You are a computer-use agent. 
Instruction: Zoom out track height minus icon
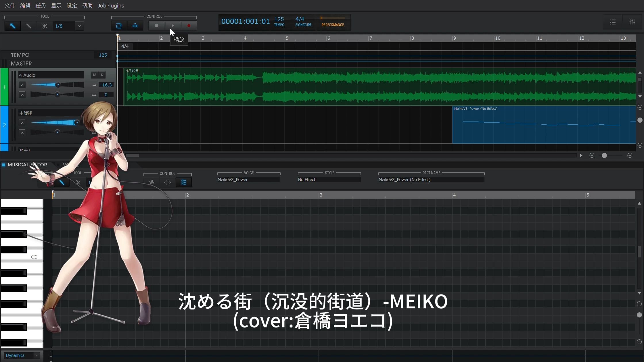pos(640,107)
